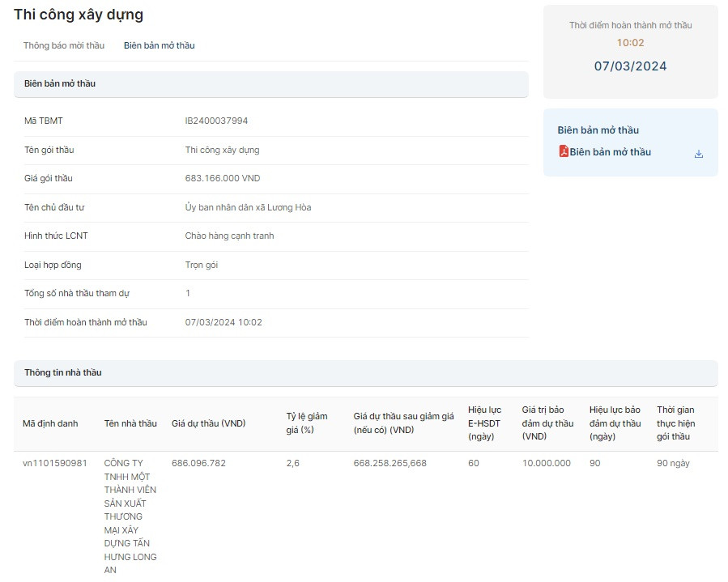
Task: Click the 07/03/2024 date in the completion card
Action: (630, 66)
